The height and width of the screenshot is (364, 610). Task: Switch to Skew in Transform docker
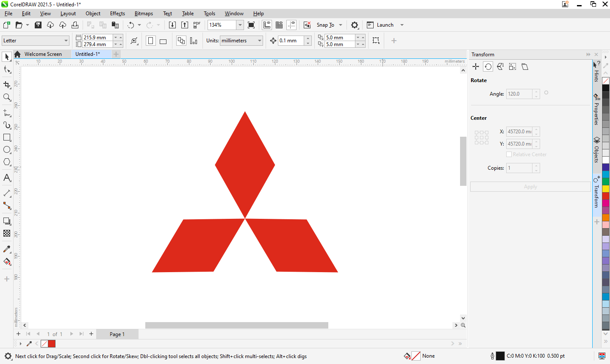[x=525, y=66]
